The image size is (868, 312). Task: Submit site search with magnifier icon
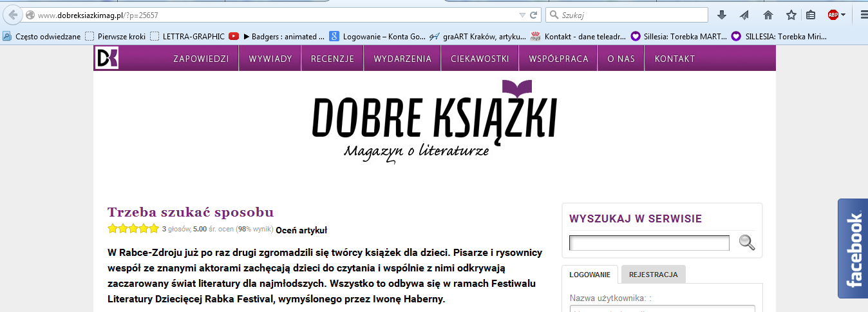(746, 243)
